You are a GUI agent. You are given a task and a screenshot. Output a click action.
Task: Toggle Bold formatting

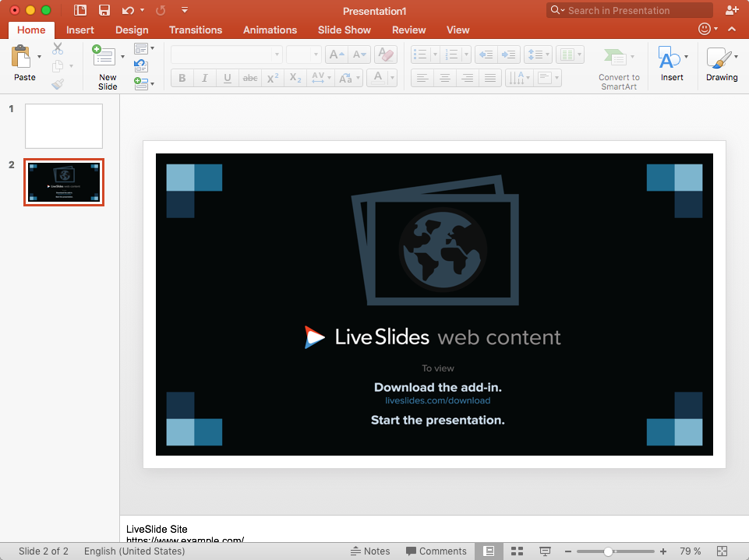[x=182, y=78]
